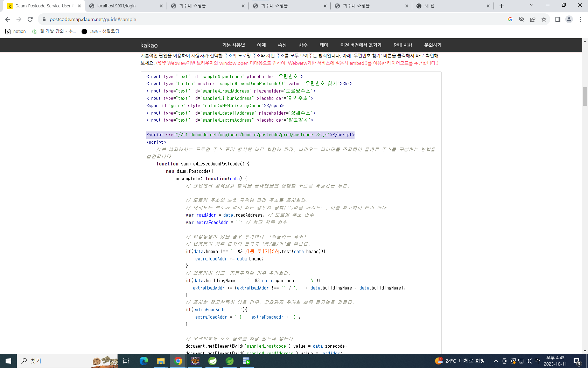Open 이전 버전에서 옮기기 menu
Image resolution: width=588 pixels, height=368 pixels.
point(361,45)
